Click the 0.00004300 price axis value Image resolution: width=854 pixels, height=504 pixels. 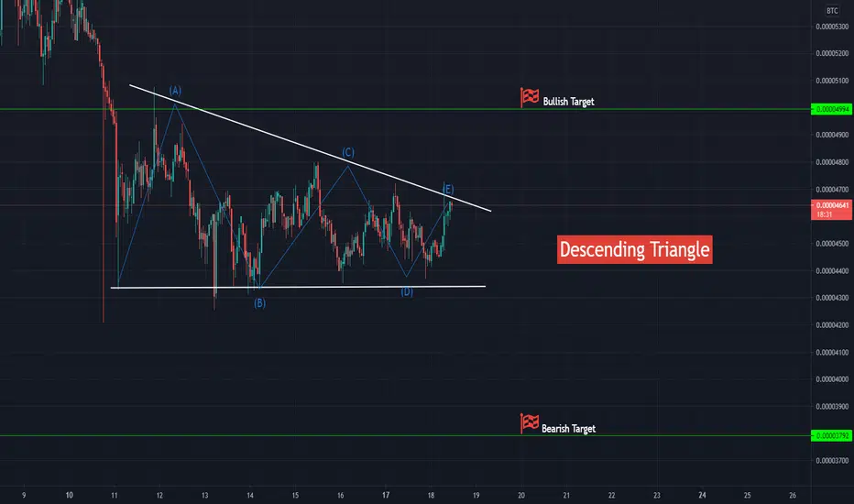[x=832, y=298]
